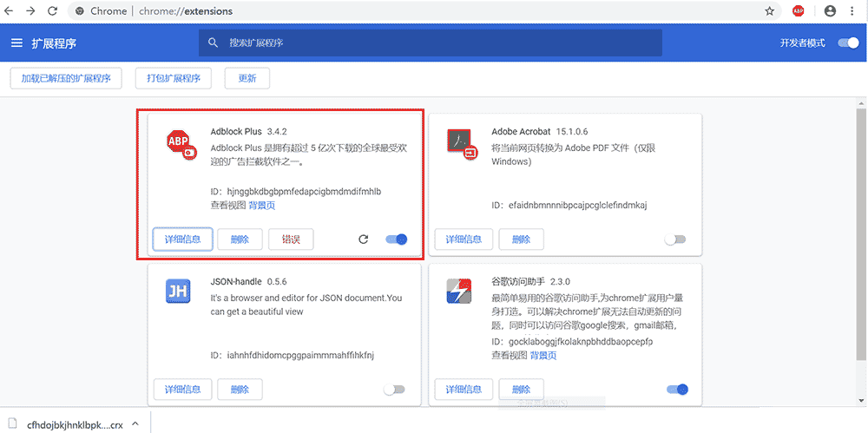Open 详细信息 for JSON-handle
This screenshot has height=433, width=868.
coord(182,390)
